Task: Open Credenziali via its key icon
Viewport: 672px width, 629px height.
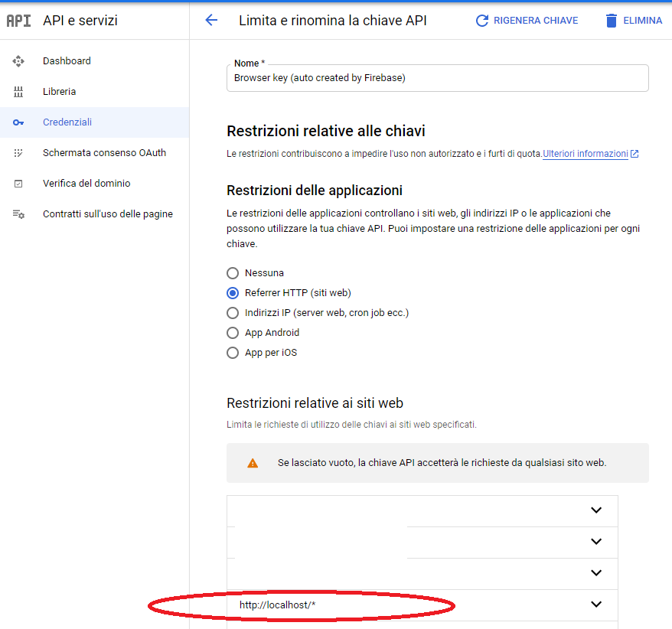Action: click(18, 122)
